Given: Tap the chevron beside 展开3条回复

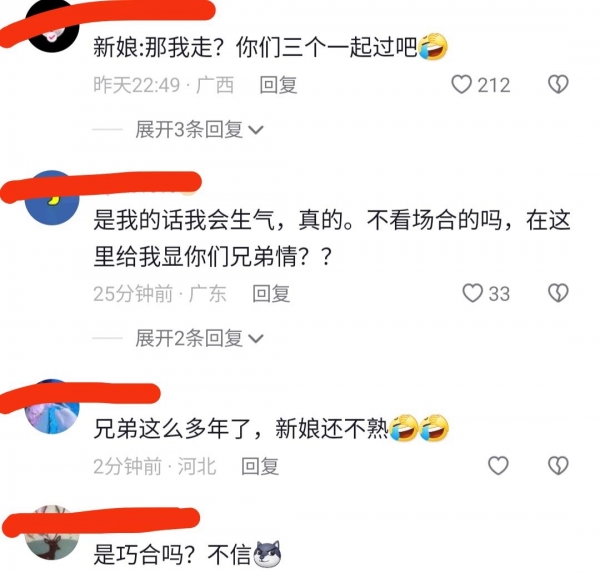Looking at the screenshot, I should pyautogui.click(x=256, y=130).
